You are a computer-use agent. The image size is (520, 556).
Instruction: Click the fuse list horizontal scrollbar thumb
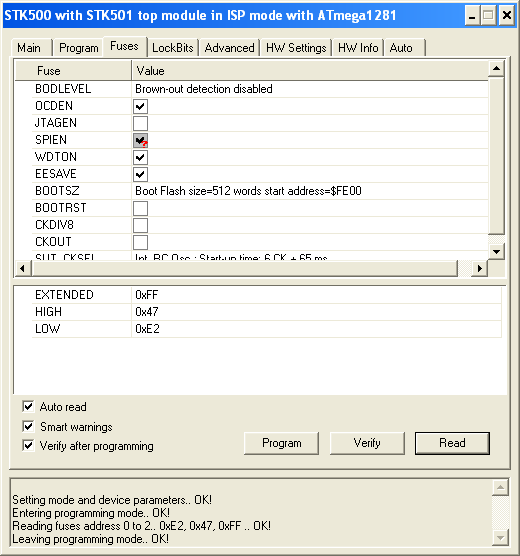[x=245, y=268]
